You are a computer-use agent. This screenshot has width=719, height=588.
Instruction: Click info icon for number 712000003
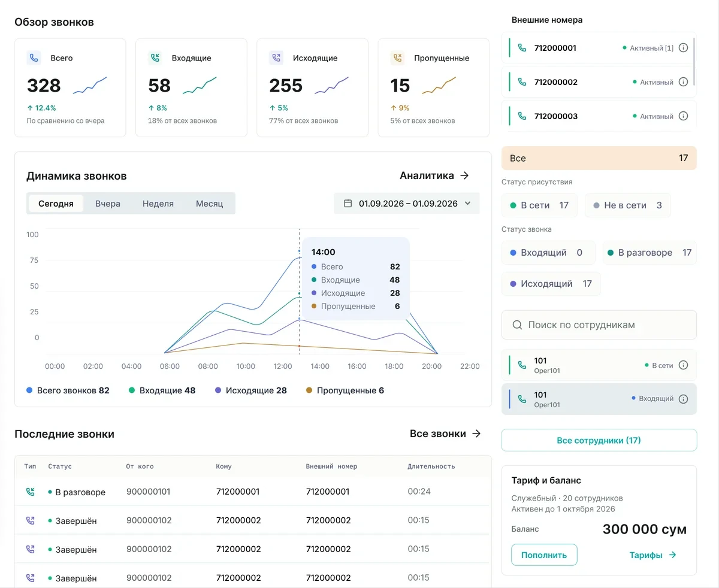pyautogui.click(x=683, y=116)
